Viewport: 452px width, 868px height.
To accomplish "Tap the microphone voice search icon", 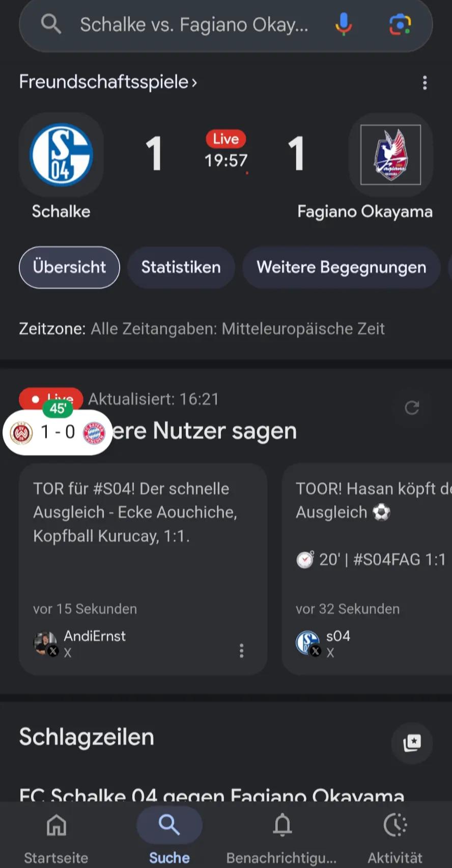I will pyautogui.click(x=344, y=24).
